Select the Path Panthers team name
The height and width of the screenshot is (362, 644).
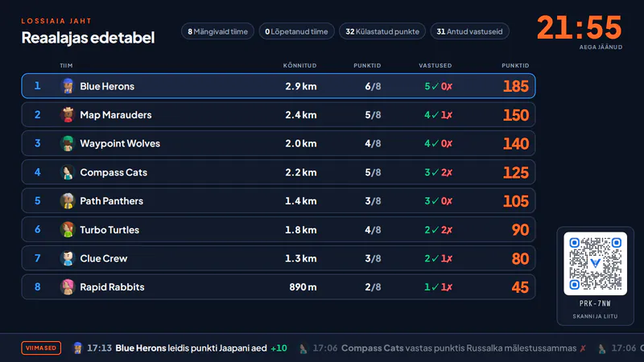pyautogui.click(x=112, y=201)
